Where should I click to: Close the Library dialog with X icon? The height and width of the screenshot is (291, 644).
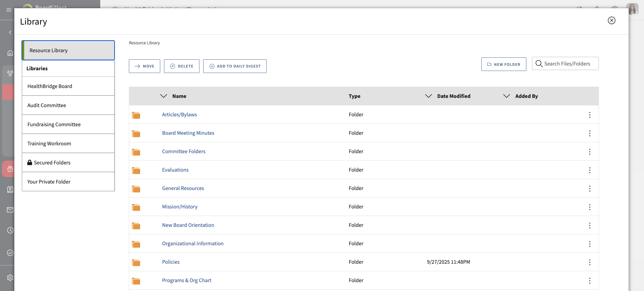612,20
